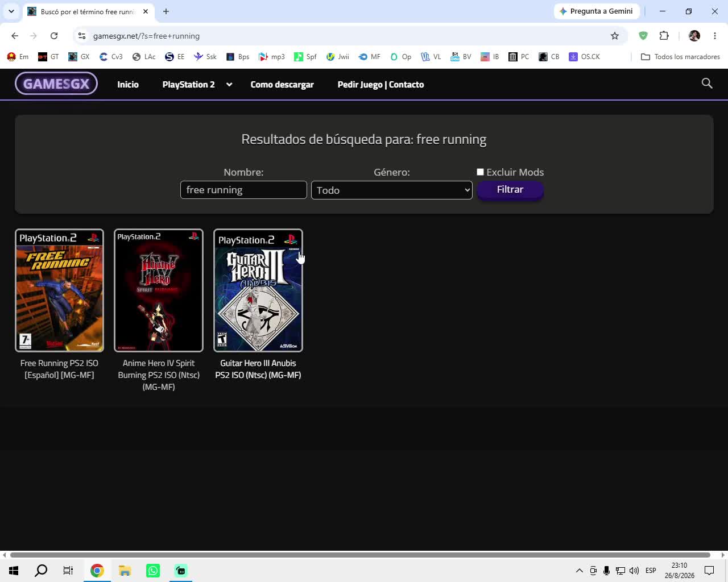
Task: Open the CB bookmark
Action: coord(549,57)
